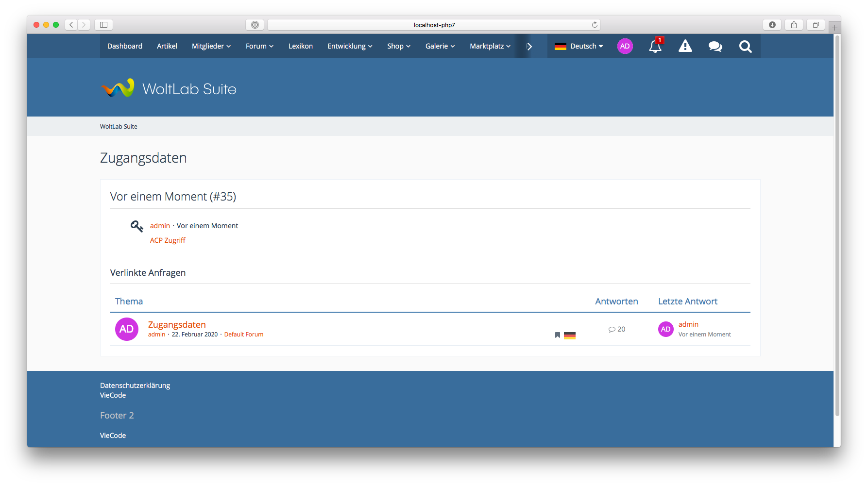Open the Safari downloads icon
868x486 pixels.
772,25
